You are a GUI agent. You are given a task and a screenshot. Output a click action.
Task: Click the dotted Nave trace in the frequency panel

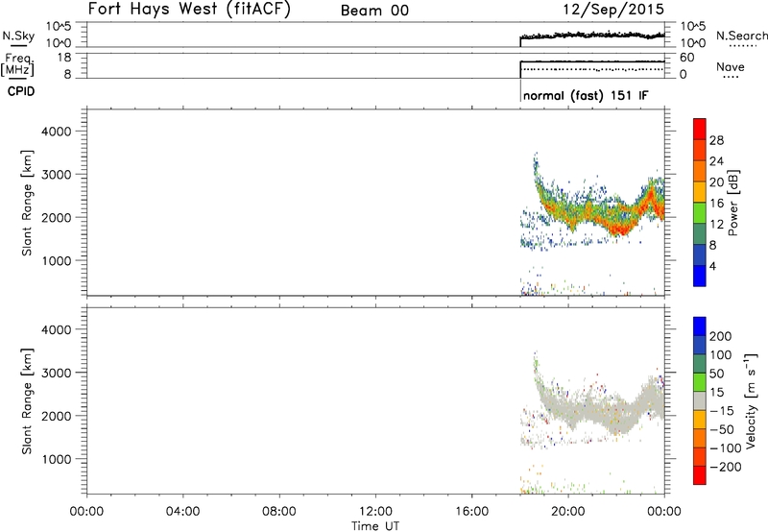point(591,69)
